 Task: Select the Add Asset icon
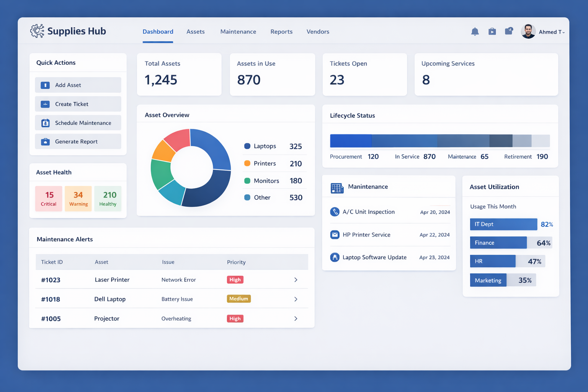(x=45, y=85)
